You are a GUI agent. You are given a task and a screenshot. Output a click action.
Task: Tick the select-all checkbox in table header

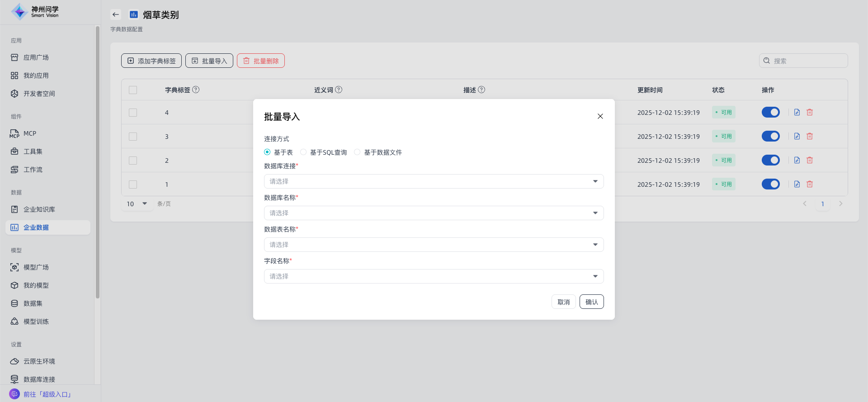click(x=133, y=90)
